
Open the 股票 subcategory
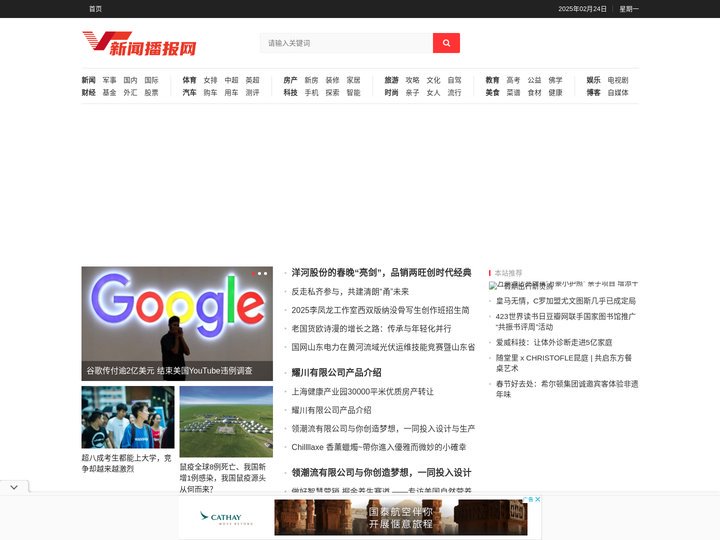pos(151,92)
